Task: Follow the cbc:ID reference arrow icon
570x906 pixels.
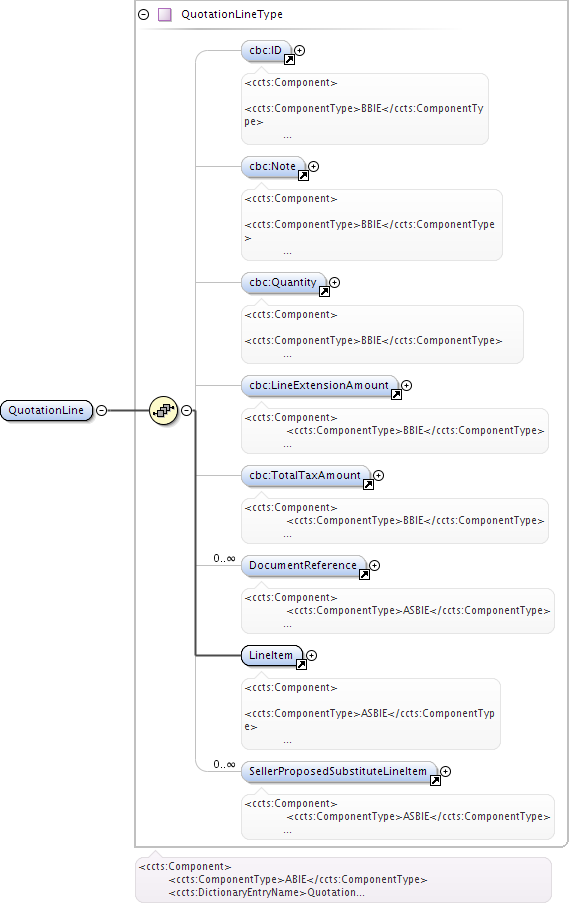Action: [289, 60]
